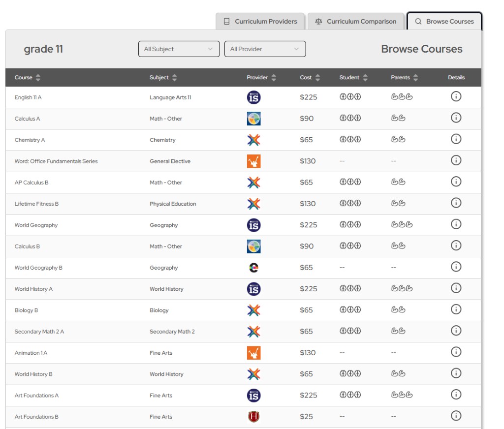This screenshot has height=429, width=504.
Task: Open details for Art Foundations A
Action: click(x=456, y=394)
